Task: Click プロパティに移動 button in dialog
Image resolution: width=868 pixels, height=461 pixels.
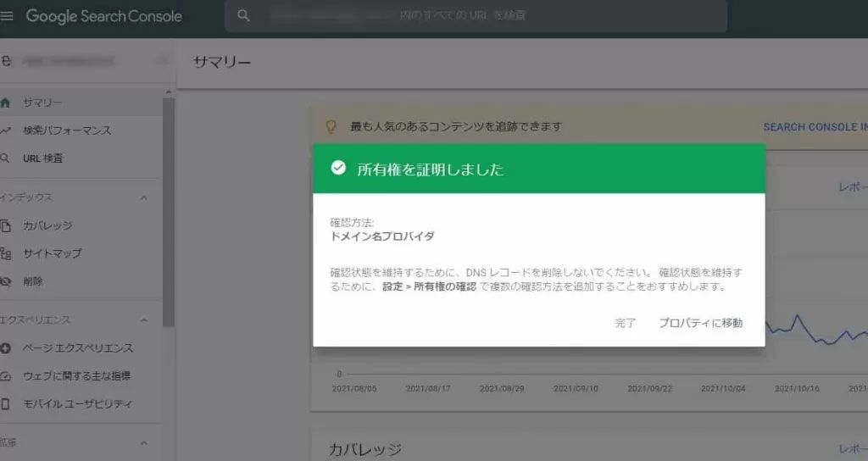Action: (x=700, y=323)
